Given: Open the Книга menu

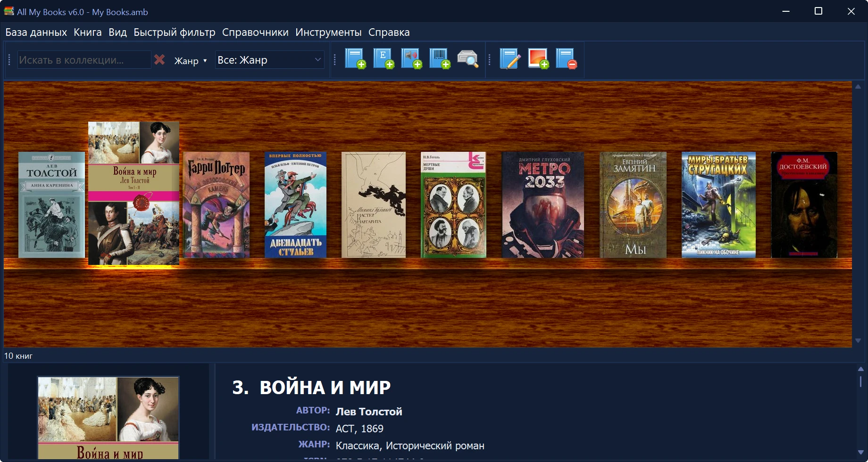Looking at the screenshot, I should point(88,32).
